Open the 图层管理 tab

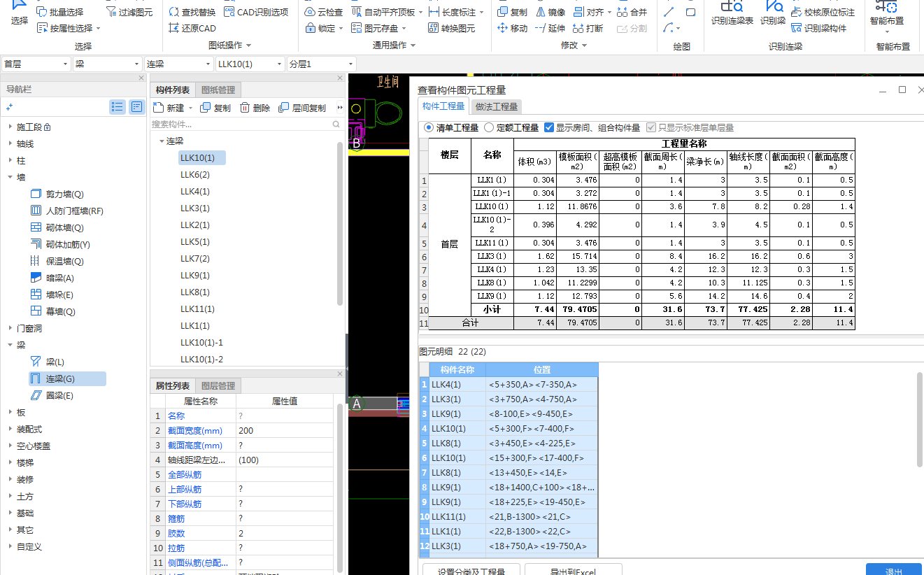(218, 385)
